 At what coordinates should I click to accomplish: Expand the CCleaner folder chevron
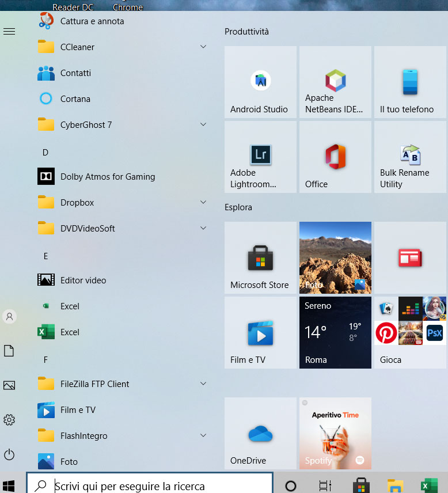203,47
